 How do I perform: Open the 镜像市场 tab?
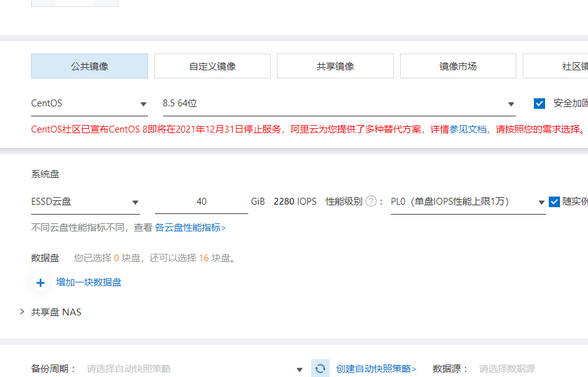point(457,66)
